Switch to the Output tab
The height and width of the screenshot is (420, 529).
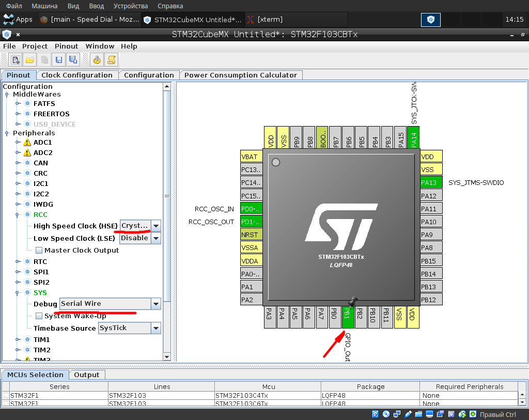(87, 375)
